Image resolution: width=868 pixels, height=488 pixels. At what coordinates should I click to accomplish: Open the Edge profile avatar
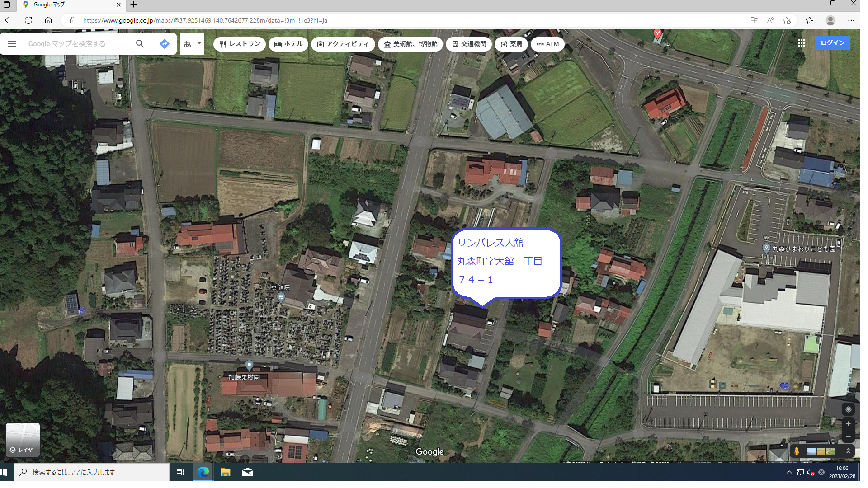point(830,20)
